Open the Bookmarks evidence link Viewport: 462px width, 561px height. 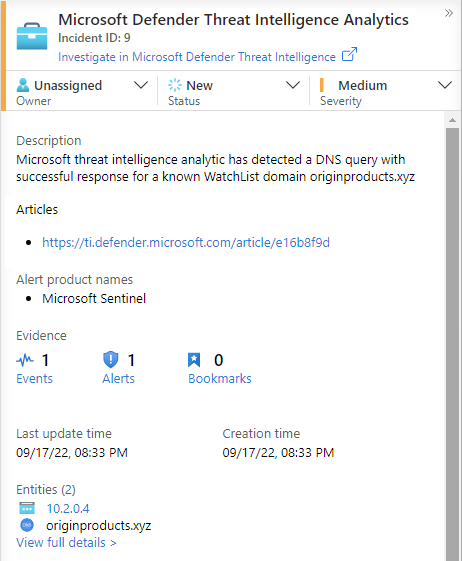220,379
